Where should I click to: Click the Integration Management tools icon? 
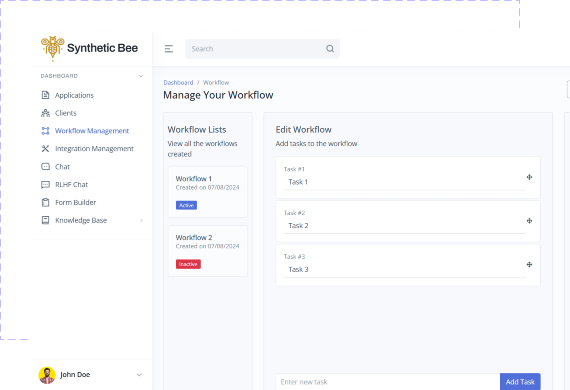click(x=45, y=149)
